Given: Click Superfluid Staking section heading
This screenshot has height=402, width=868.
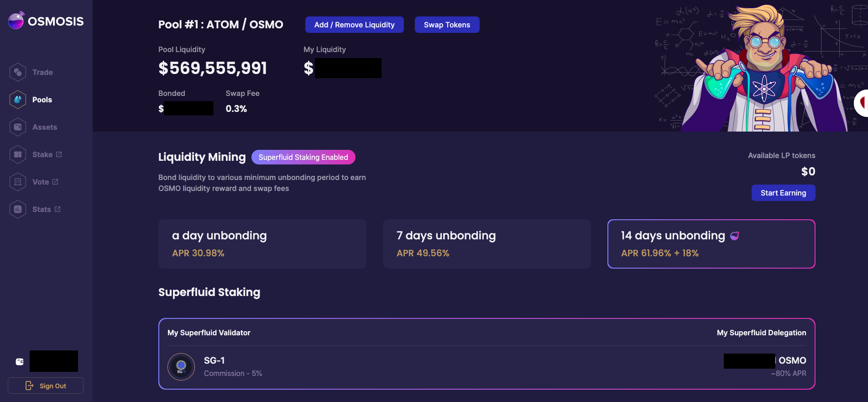Looking at the screenshot, I should click(209, 292).
